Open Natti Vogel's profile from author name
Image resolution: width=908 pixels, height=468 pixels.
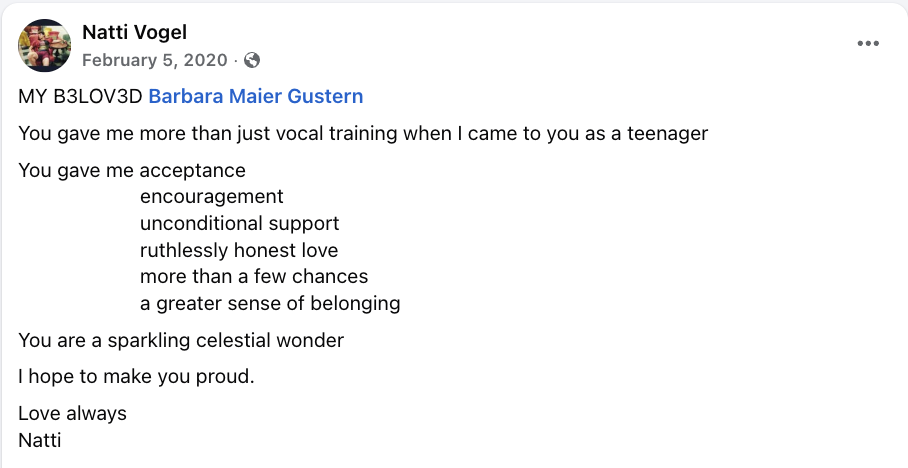point(134,33)
